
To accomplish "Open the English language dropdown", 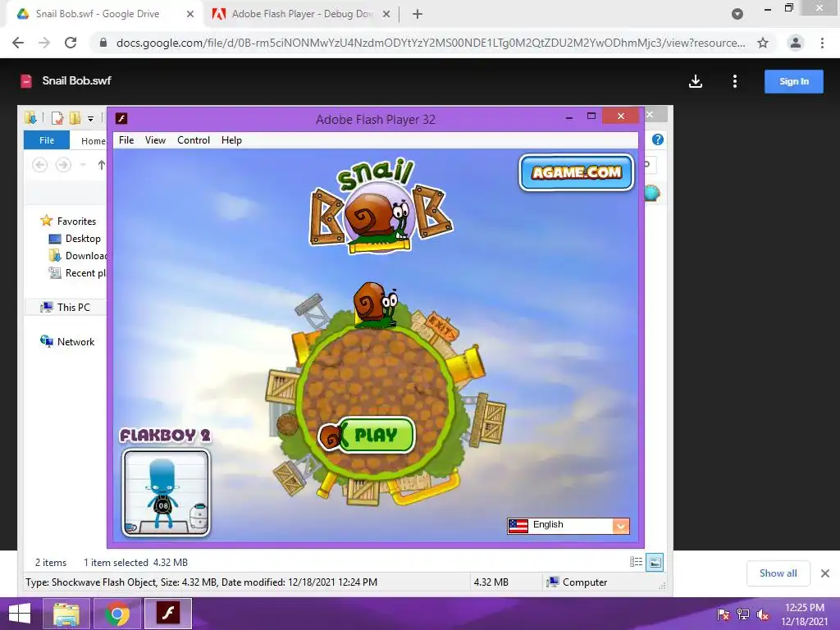I will point(568,526).
